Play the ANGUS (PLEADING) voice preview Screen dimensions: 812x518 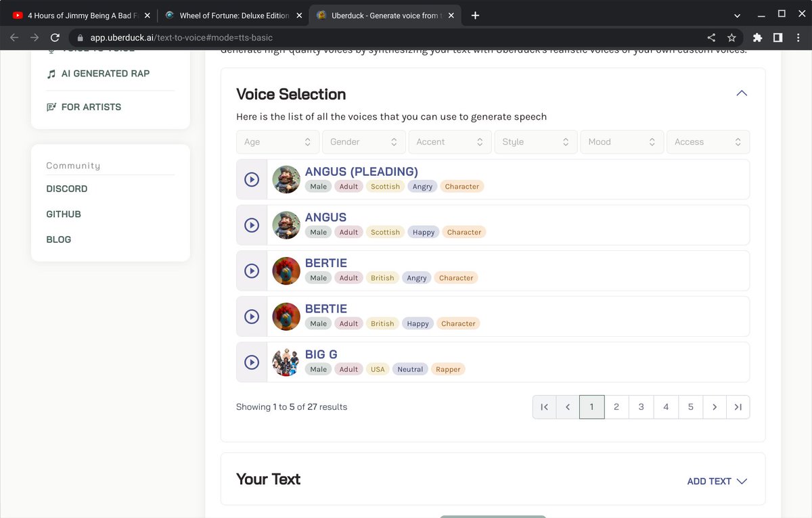coord(252,179)
